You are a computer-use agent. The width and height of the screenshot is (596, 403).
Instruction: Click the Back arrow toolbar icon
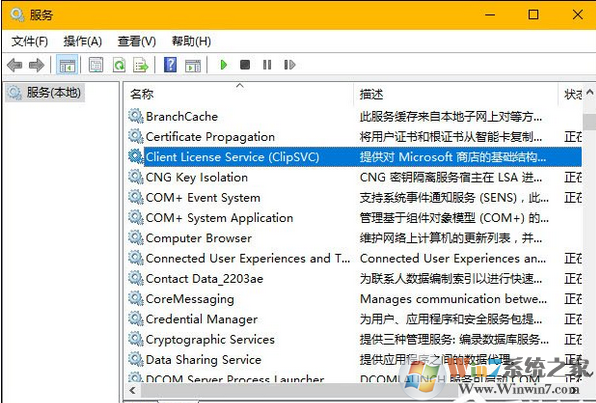[15, 65]
